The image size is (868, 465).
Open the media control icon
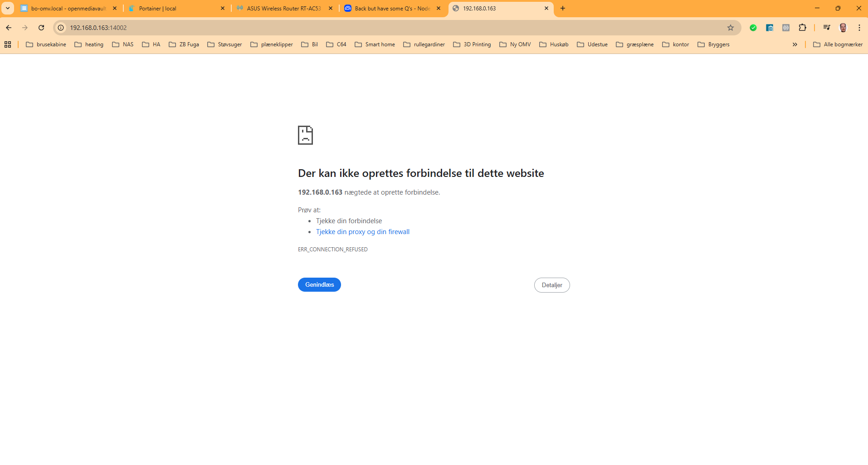(826, 28)
